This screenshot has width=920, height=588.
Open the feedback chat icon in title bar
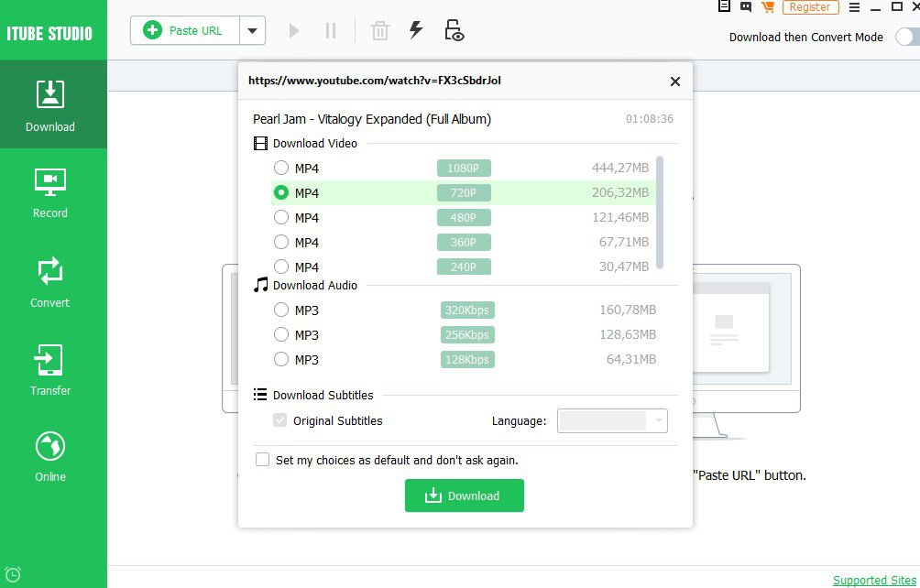tap(746, 7)
